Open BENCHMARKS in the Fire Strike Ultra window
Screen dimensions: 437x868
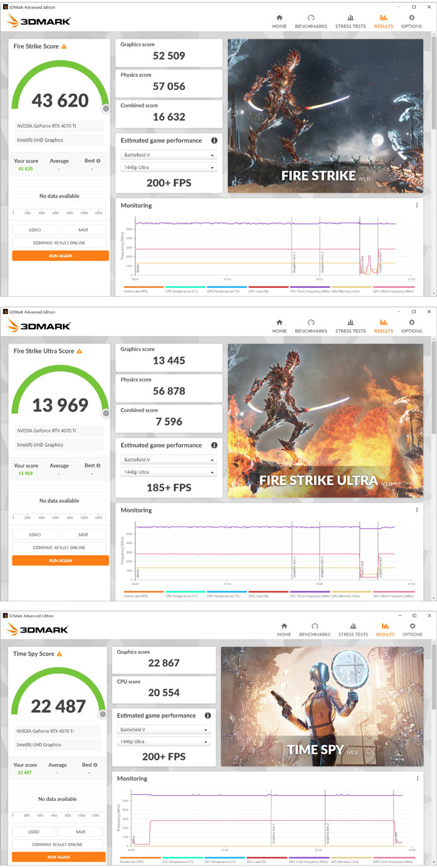311,326
